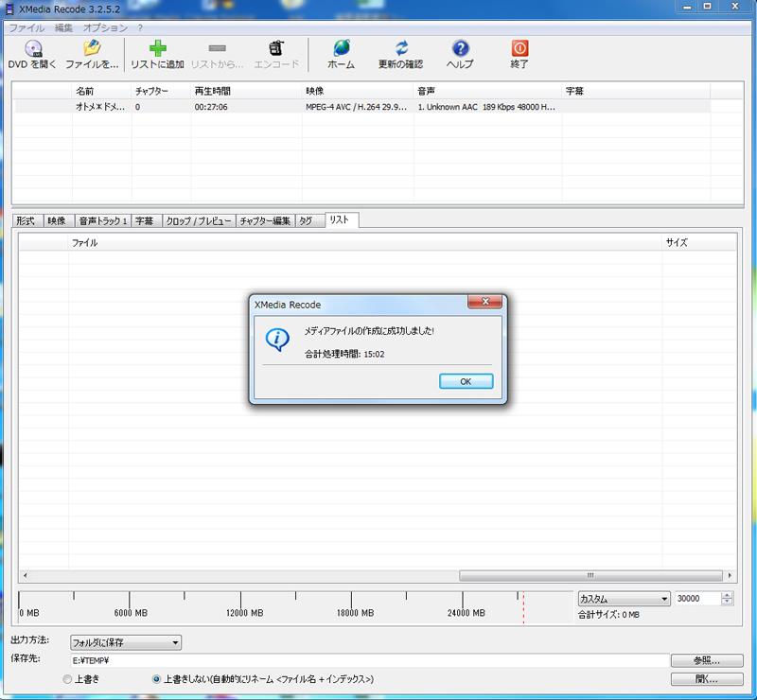Click the 映像 column header in source list

coord(358,91)
